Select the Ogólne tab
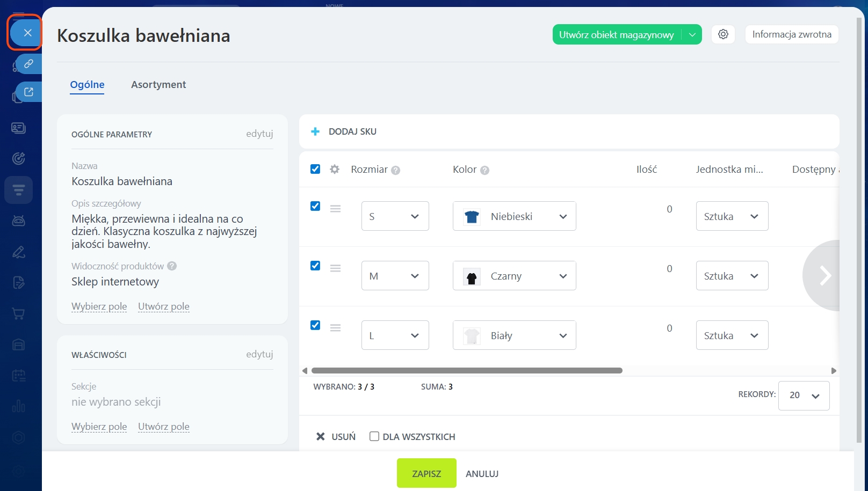 [x=87, y=85]
